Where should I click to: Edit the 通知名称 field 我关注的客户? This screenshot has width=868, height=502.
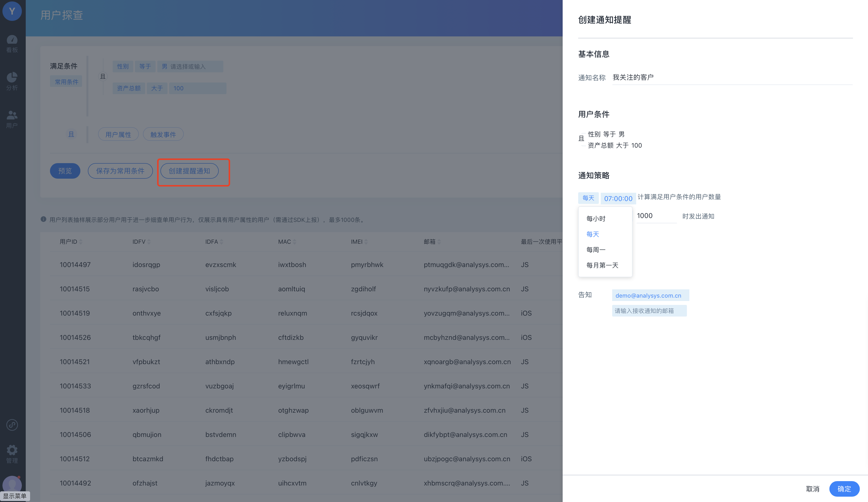[732, 77]
